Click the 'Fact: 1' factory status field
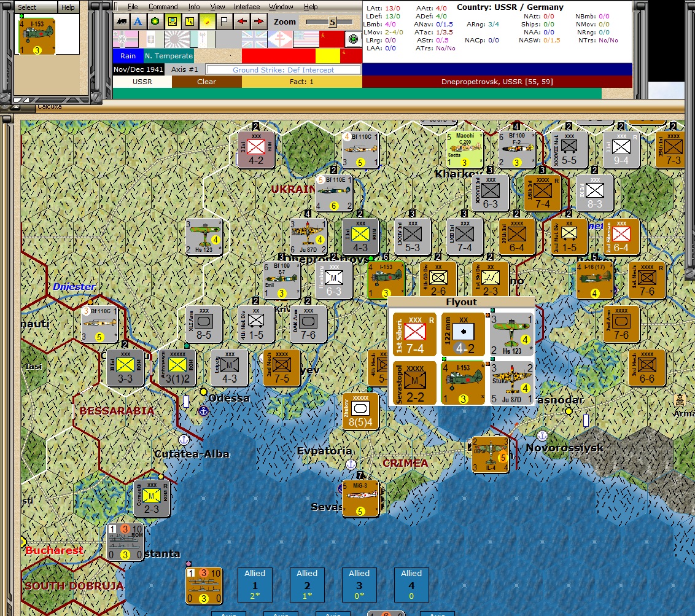The height and width of the screenshot is (616, 695). click(x=301, y=82)
